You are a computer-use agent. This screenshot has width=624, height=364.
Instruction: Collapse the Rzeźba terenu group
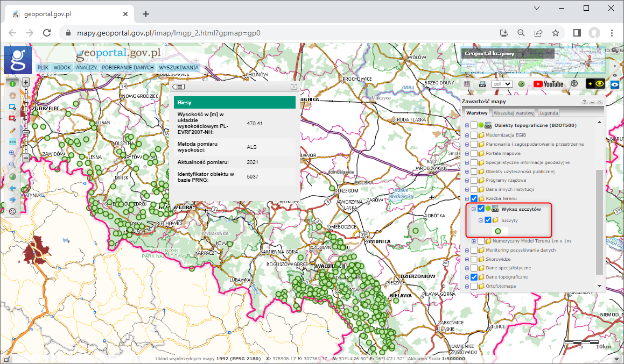(x=467, y=198)
